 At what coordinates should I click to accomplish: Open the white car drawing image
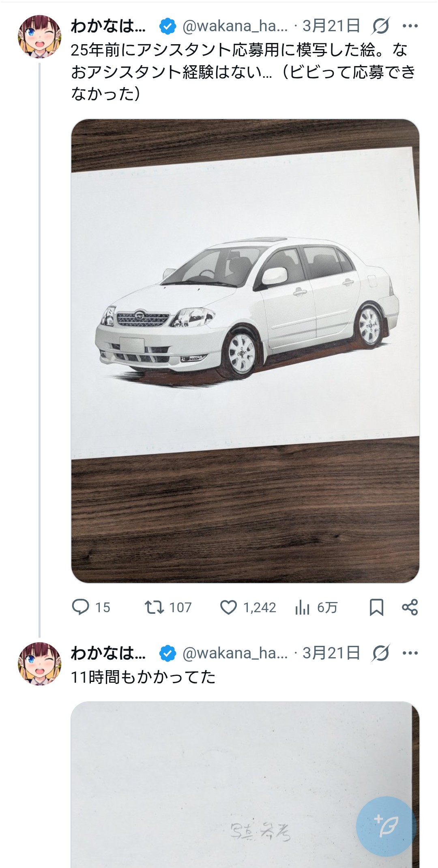click(245, 351)
